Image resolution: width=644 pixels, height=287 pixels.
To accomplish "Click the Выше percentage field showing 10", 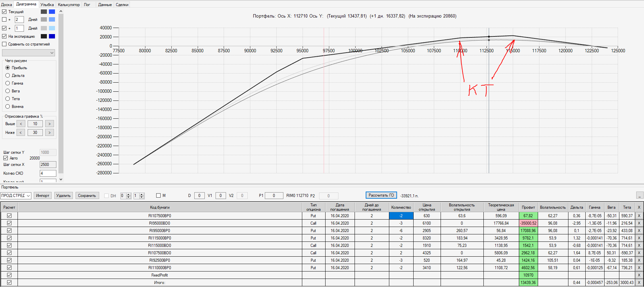I will click(35, 124).
